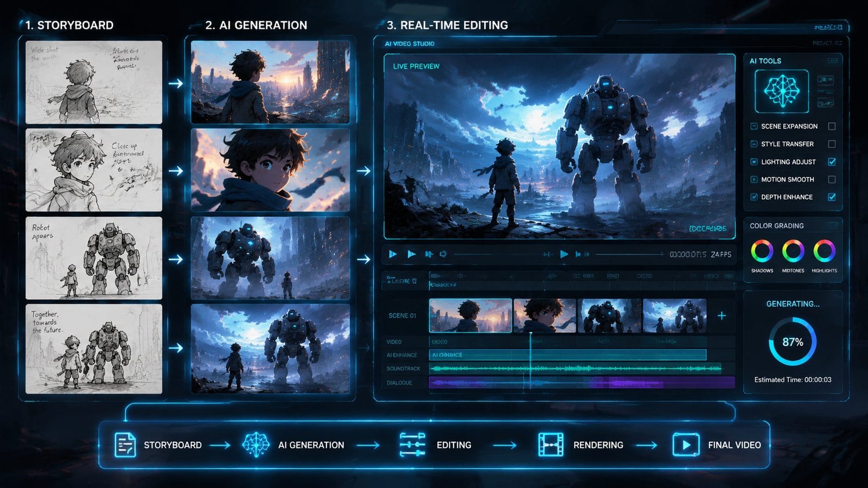Click the fast-forward icon right of center play

pyautogui.click(x=587, y=254)
